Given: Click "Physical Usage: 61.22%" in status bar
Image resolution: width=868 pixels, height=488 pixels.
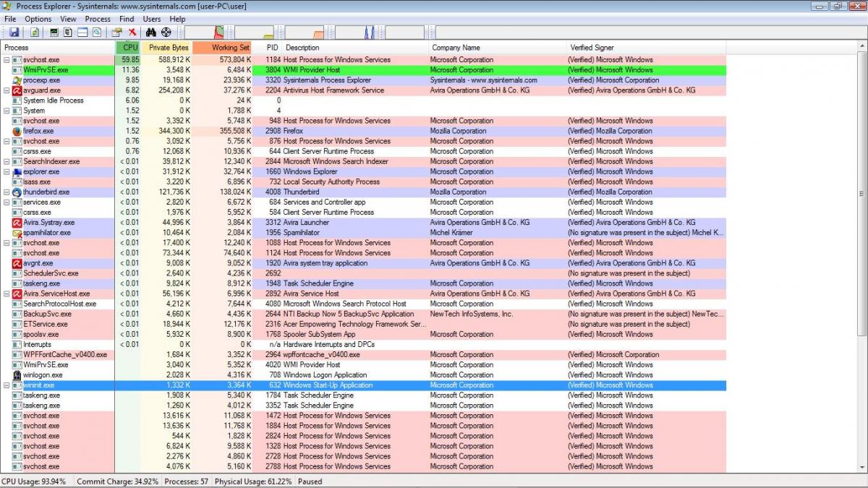Looking at the screenshot, I should [x=253, y=481].
